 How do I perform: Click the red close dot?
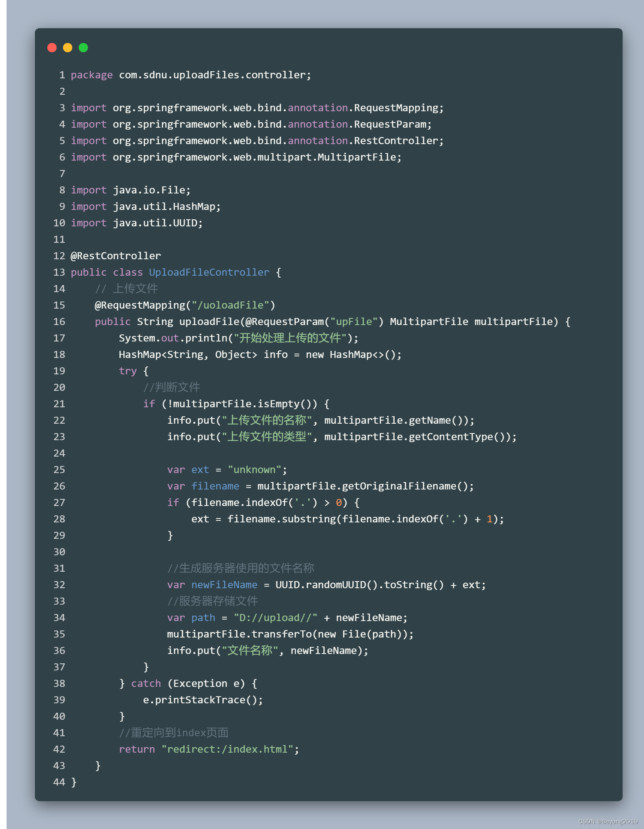52,48
